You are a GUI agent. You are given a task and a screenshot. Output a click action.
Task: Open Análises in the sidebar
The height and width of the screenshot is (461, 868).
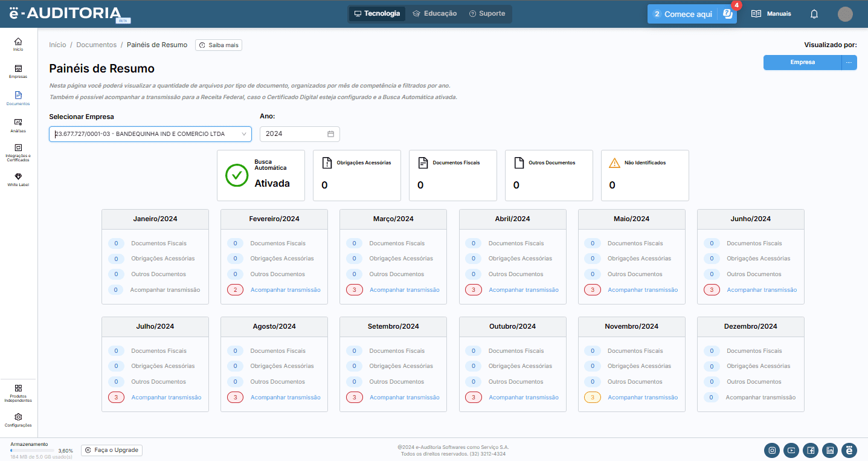coord(18,126)
